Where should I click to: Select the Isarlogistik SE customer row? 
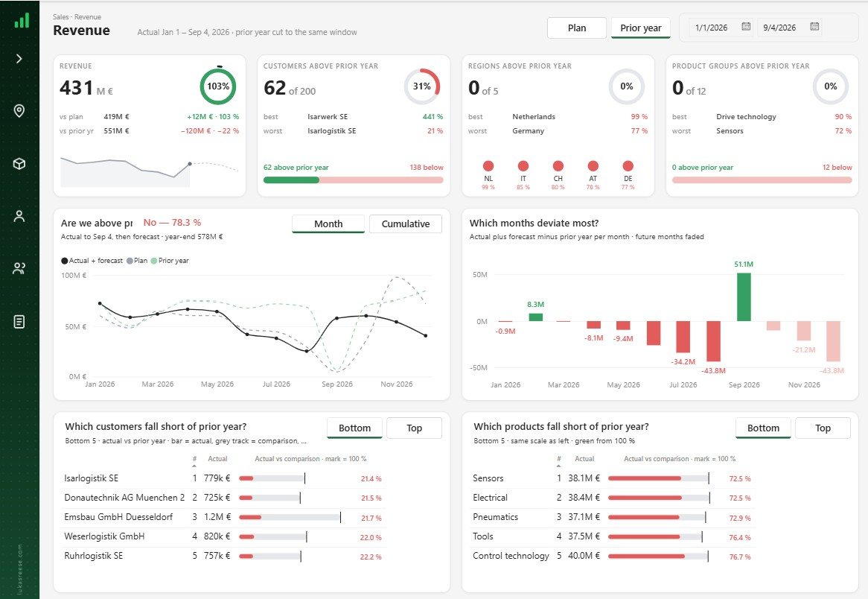(x=224, y=478)
